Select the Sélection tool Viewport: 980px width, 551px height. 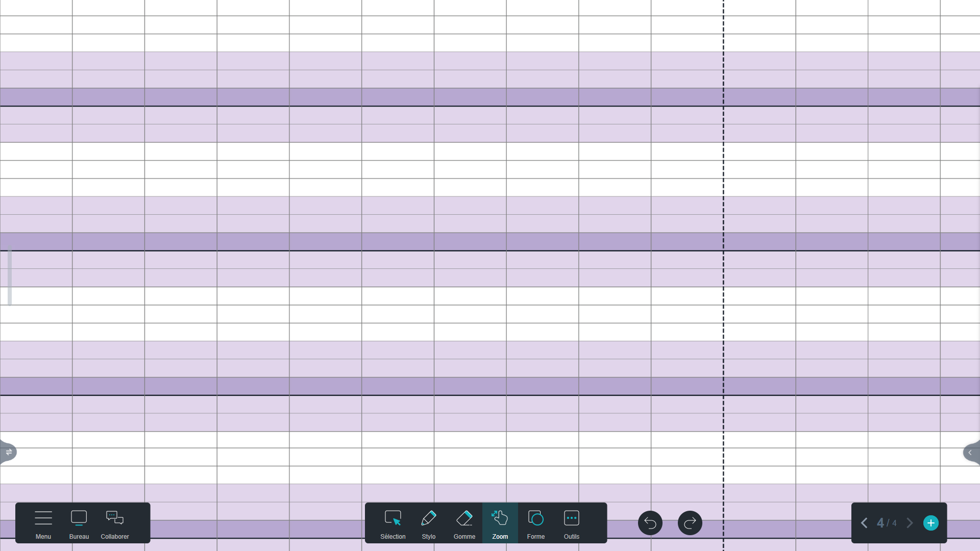click(393, 523)
